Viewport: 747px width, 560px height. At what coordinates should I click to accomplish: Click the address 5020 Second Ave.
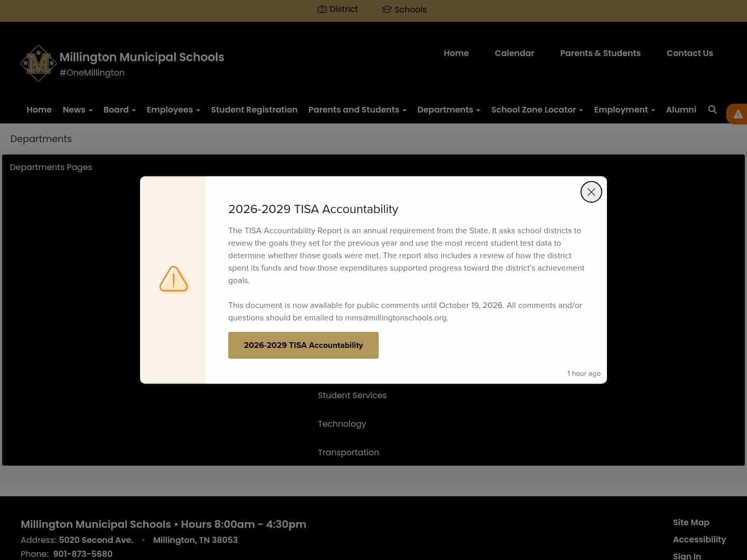pos(96,540)
